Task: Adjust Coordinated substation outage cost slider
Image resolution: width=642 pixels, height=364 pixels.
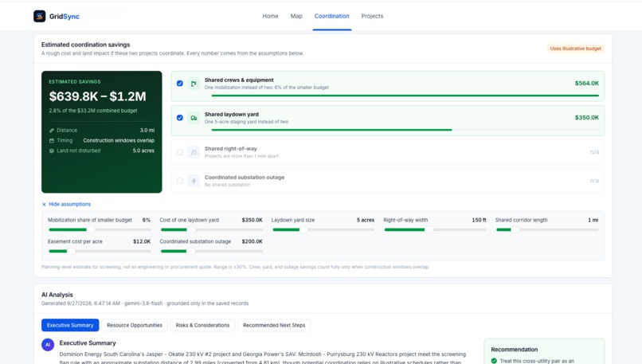Action: tap(211, 251)
